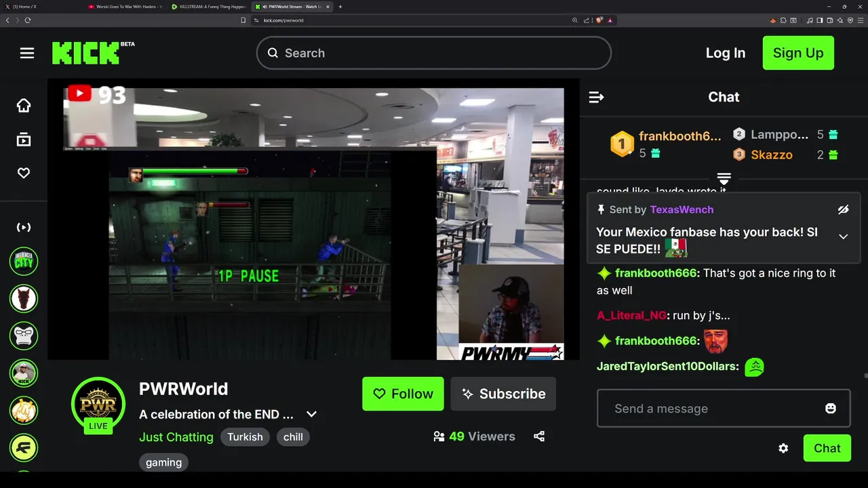
Task: Click A_Literal_NG username in chat
Action: pos(631,315)
